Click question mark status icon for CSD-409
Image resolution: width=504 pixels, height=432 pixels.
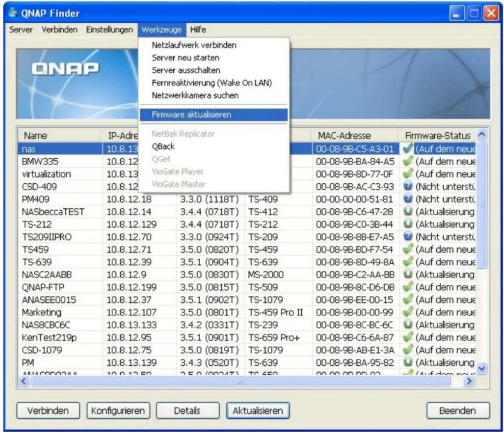pos(408,186)
